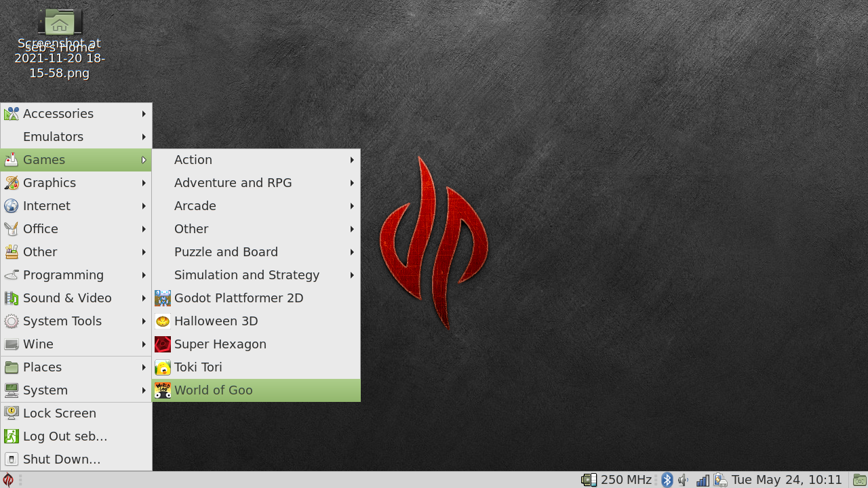This screenshot has height=488, width=868.
Task: Click the network signal tray icon
Action: [703, 480]
